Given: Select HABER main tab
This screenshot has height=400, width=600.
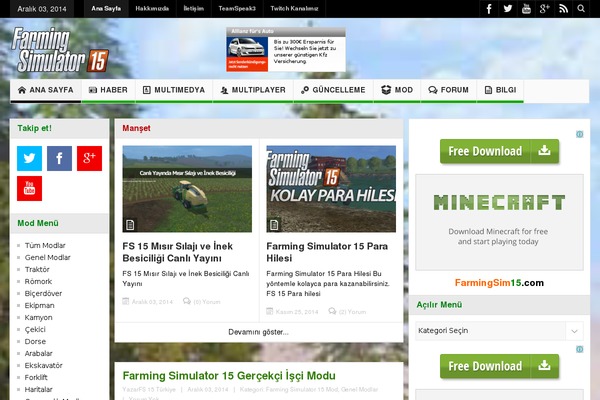Looking at the screenshot, I should click(x=108, y=90).
